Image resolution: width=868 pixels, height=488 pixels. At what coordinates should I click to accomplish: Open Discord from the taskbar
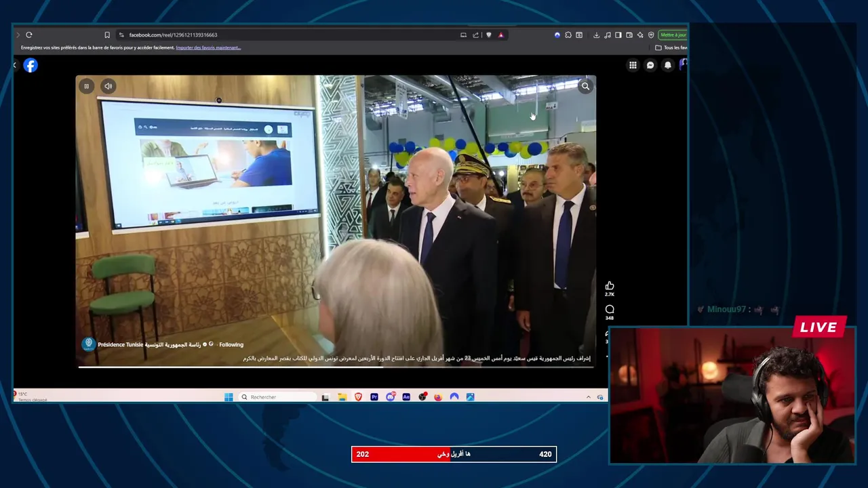[x=390, y=397]
